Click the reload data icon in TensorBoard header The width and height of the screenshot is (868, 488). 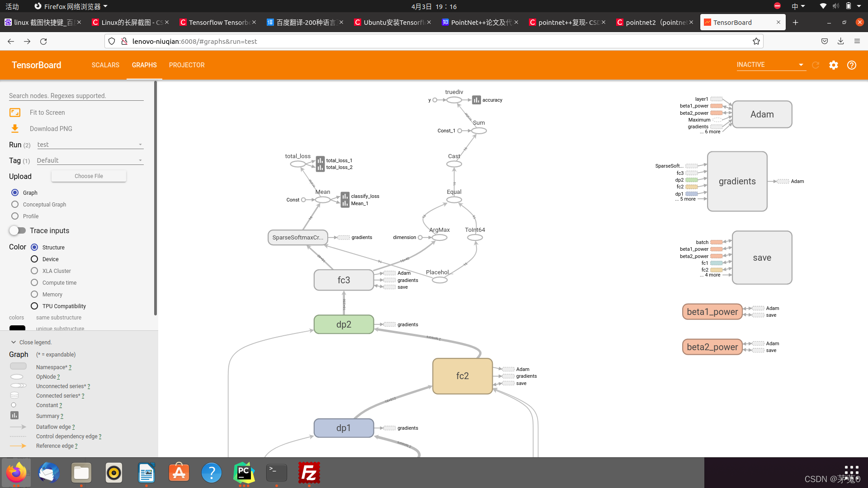(816, 65)
